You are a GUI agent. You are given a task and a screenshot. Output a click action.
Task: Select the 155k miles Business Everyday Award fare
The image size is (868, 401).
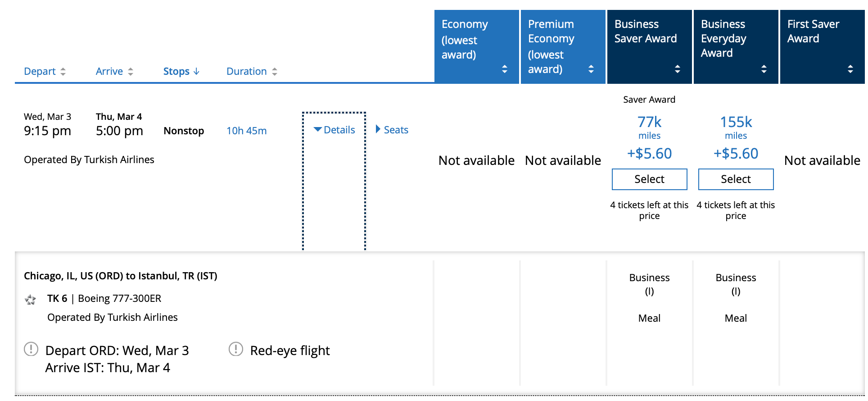[x=736, y=179]
